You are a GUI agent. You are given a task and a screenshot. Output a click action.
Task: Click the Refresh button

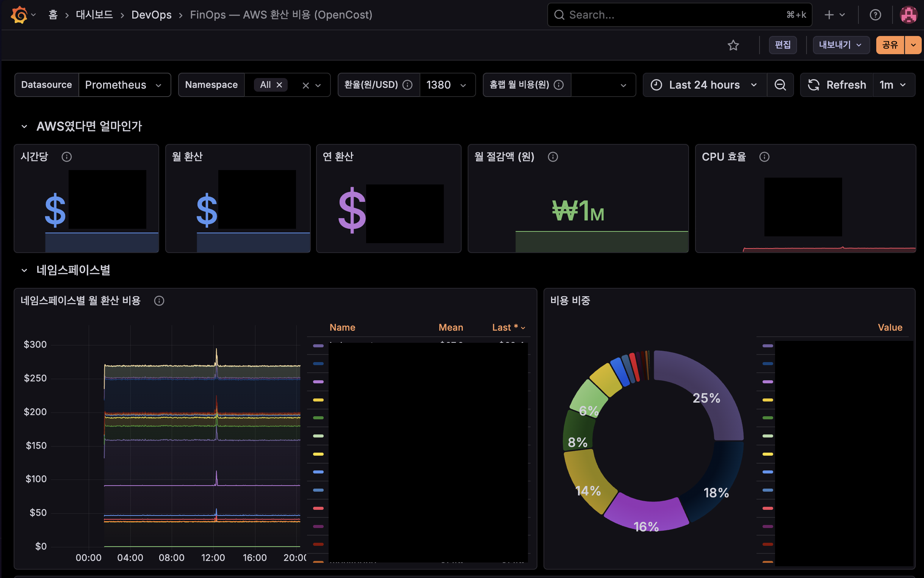(837, 85)
